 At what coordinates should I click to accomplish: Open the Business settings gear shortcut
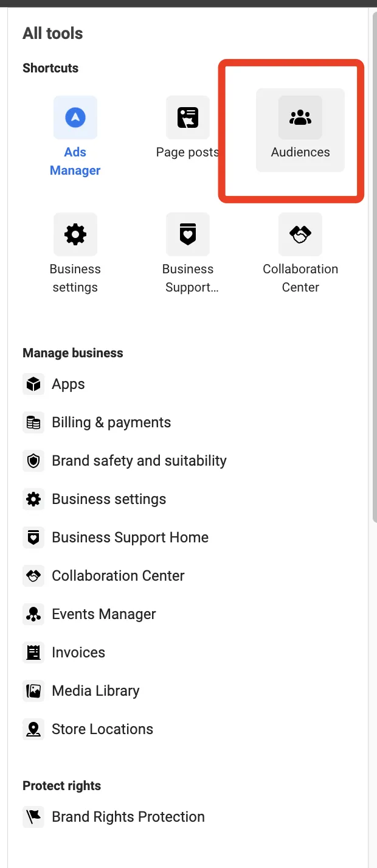75,234
